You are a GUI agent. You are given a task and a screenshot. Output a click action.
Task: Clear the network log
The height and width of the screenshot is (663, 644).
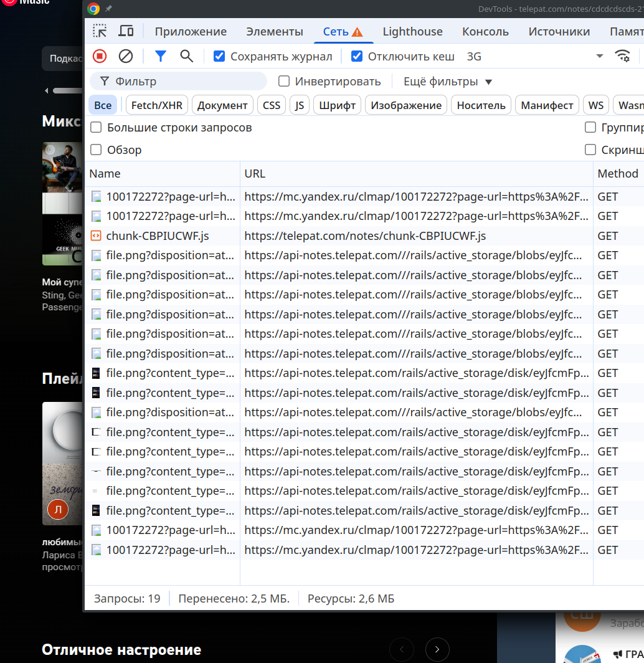(126, 56)
